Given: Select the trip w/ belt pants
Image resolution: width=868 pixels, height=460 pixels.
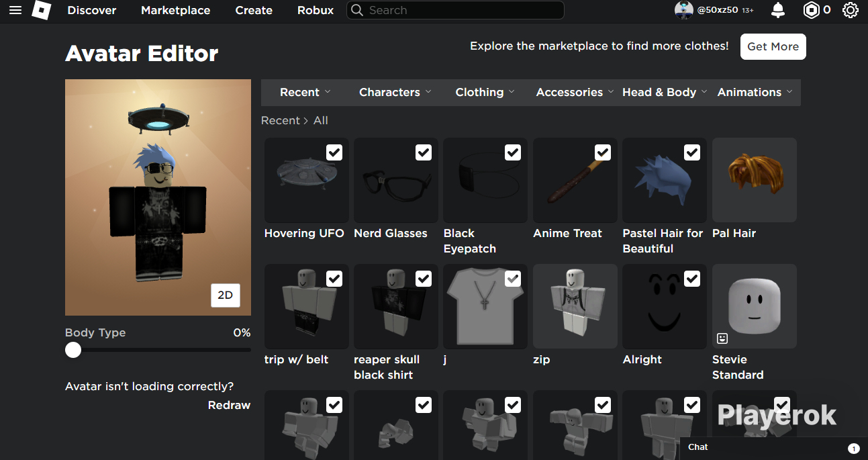Looking at the screenshot, I should [306, 306].
